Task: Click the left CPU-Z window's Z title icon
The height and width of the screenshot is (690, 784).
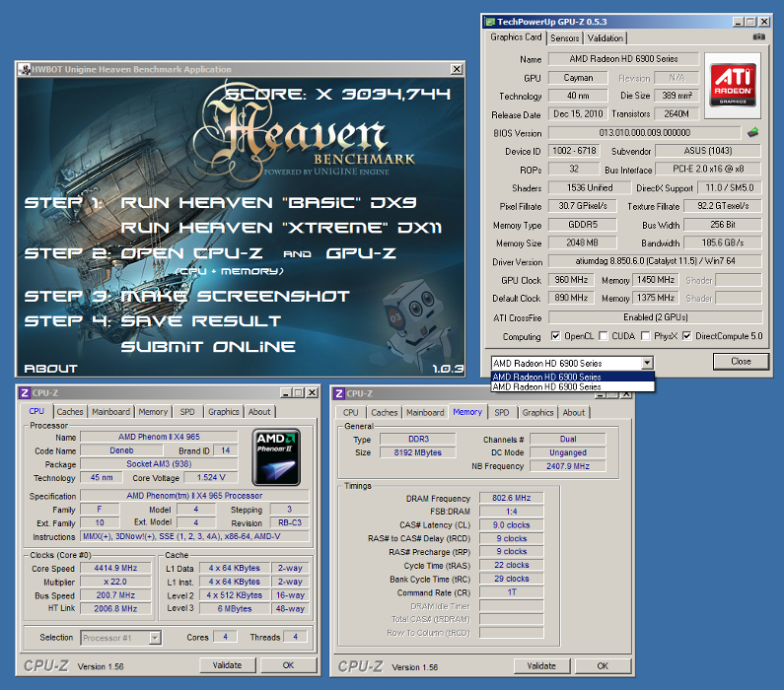Action: coord(25,392)
